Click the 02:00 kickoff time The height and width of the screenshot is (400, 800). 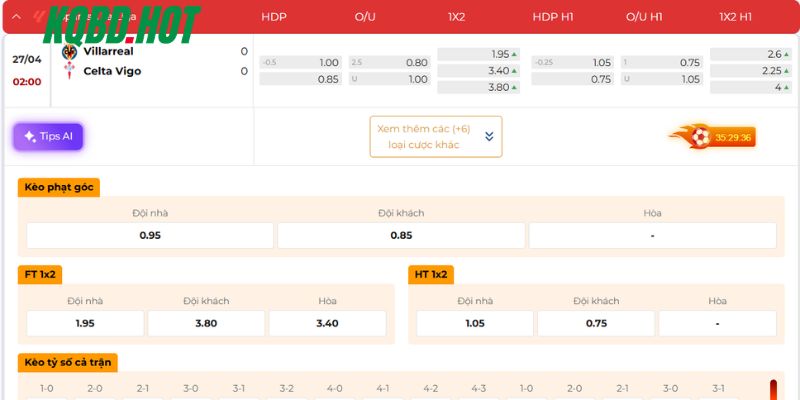pos(27,82)
